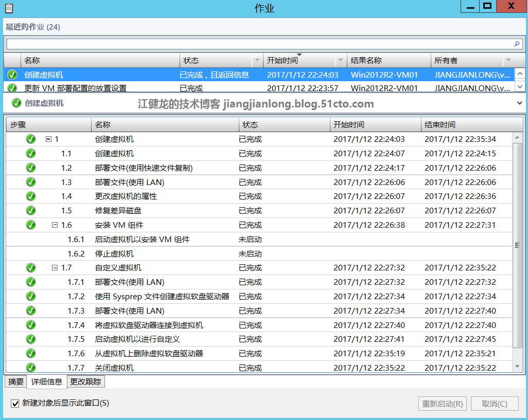Click the green check icon of the 更新 VM 部署配置的放置设置 job
Screen dimensions: 528x420
click(x=12, y=88)
